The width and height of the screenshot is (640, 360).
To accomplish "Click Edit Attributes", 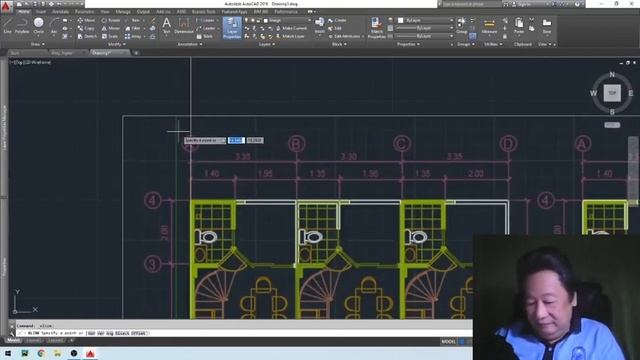I will click(344, 36).
